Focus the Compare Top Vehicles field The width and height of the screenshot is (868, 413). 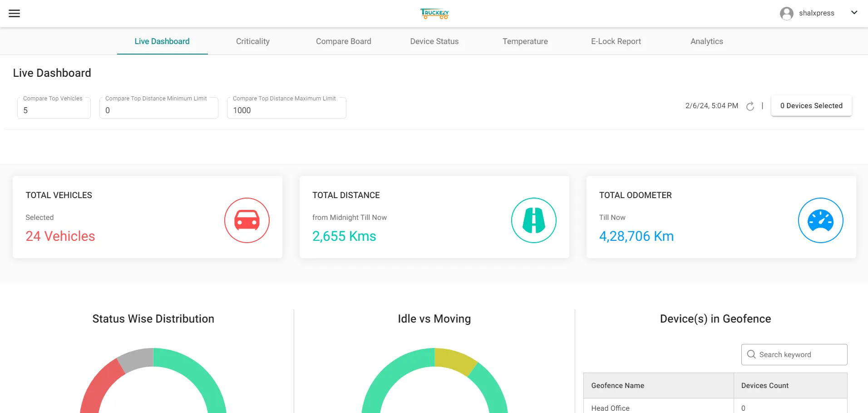(x=54, y=108)
